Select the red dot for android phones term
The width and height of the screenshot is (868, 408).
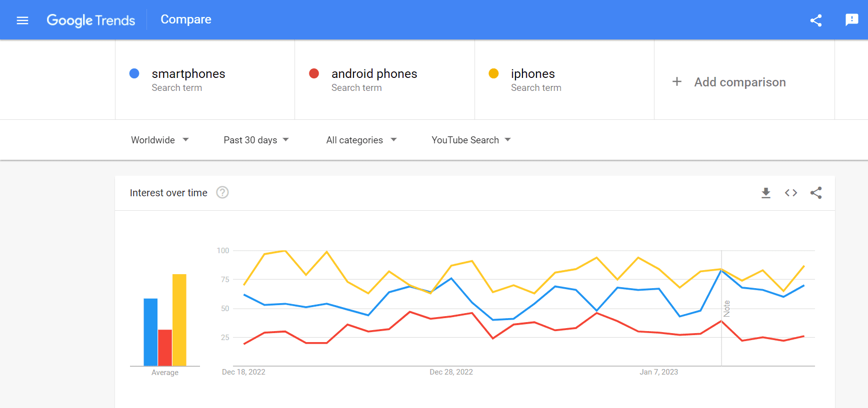(314, 73)
